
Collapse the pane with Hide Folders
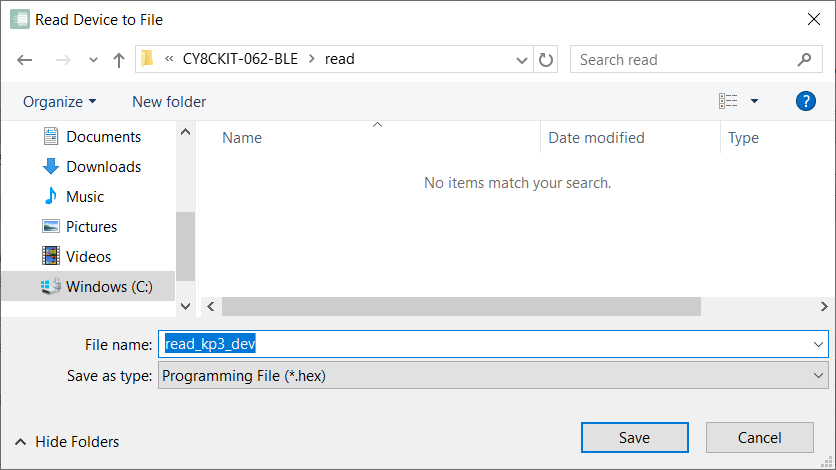click(67, 442)
